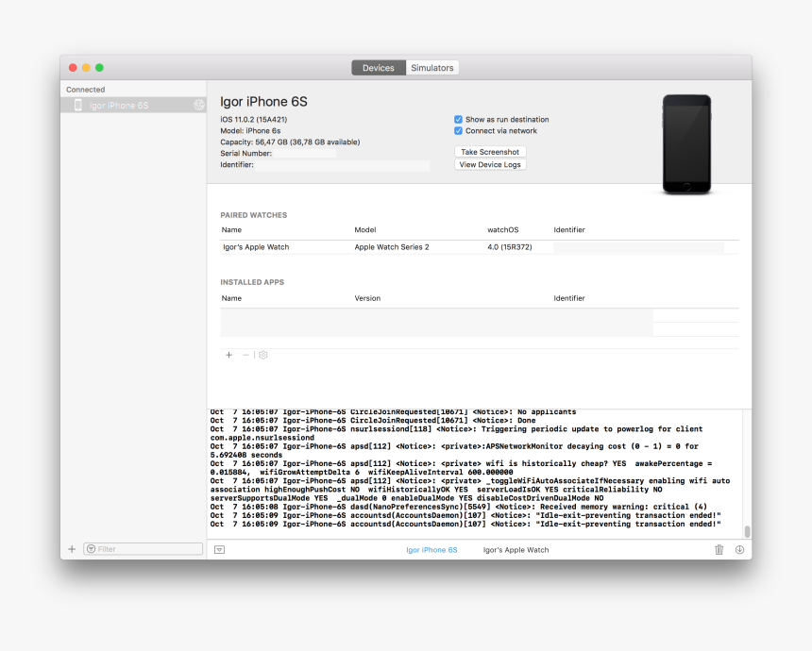This screenshot has width=812, height=651.
Task: Uncheck Connect via network
Action: (x=458, y=131)
